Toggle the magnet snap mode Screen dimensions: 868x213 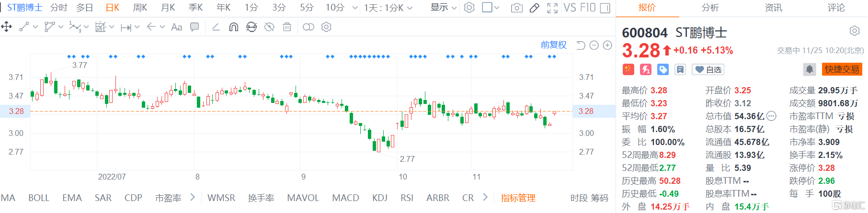pyautogui.click(x=234, y=27)
